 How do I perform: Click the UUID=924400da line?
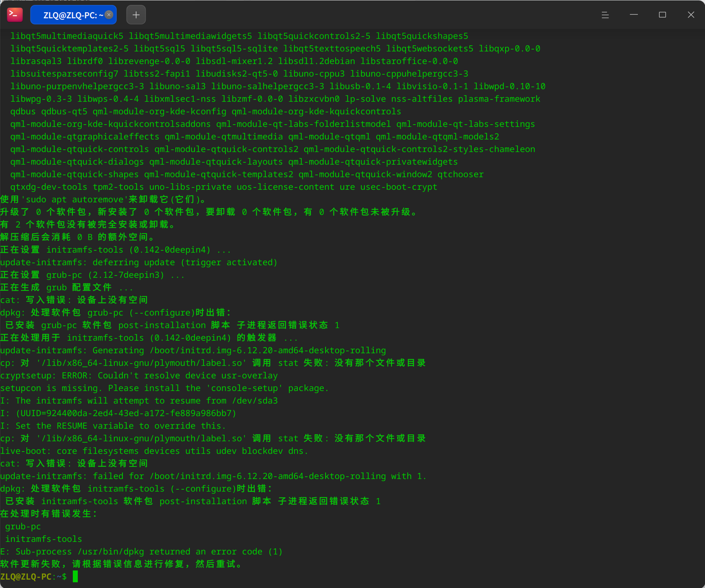(x=118, y=413)
